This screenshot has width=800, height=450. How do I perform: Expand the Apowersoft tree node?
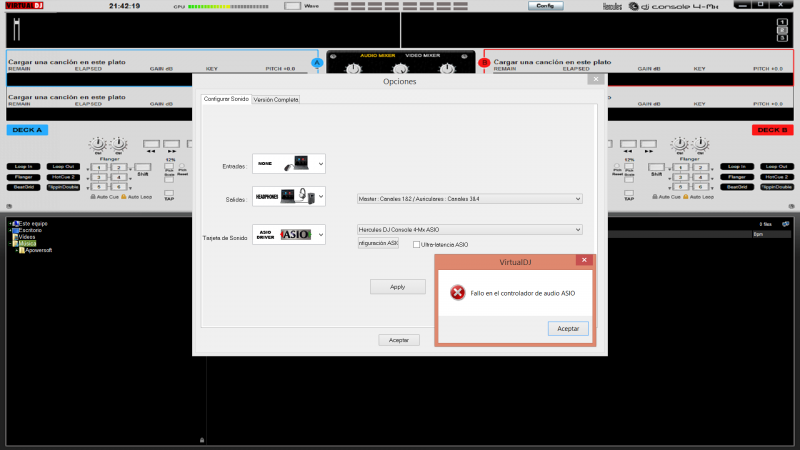click(17, 250)
